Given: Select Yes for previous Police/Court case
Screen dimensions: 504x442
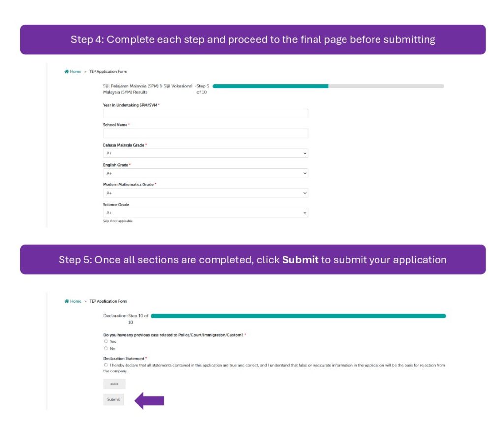Looking at the screenshot, I should [x=106, y=341].
